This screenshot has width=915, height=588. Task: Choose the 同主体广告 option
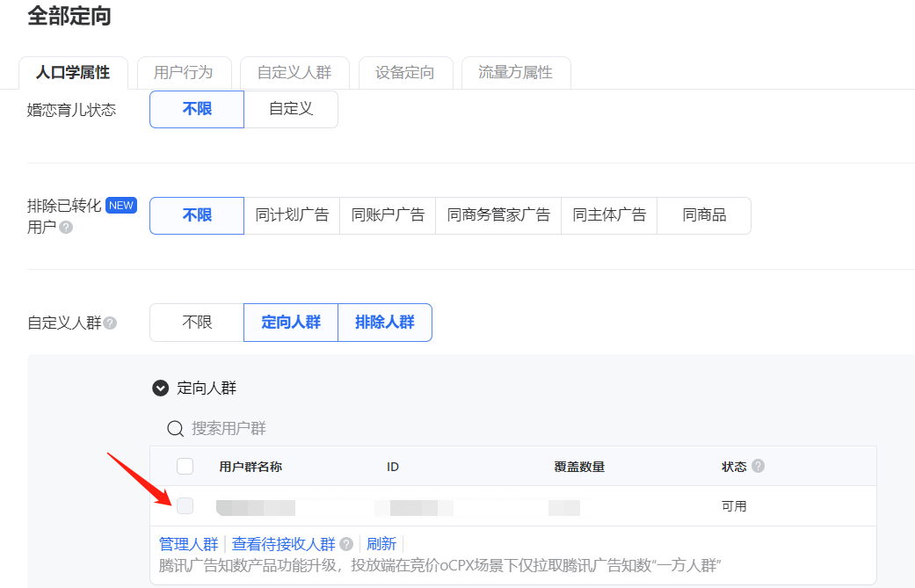(609, 216)
